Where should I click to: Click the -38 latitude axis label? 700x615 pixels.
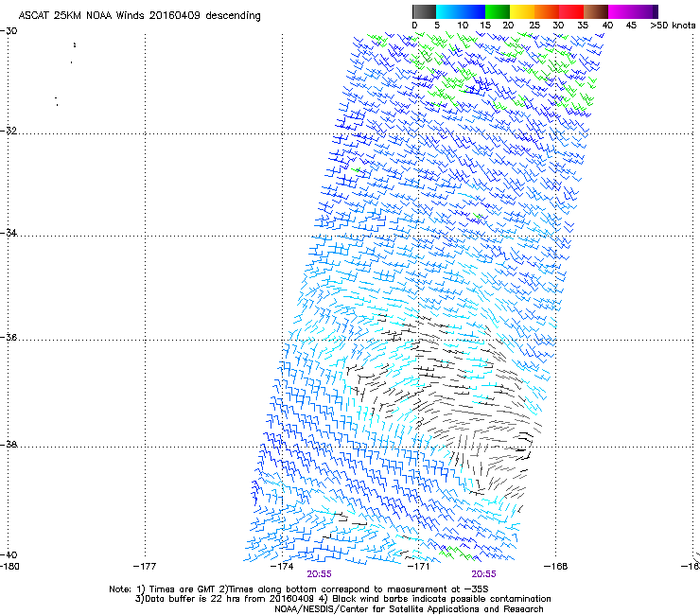click(x=9, y=445)
